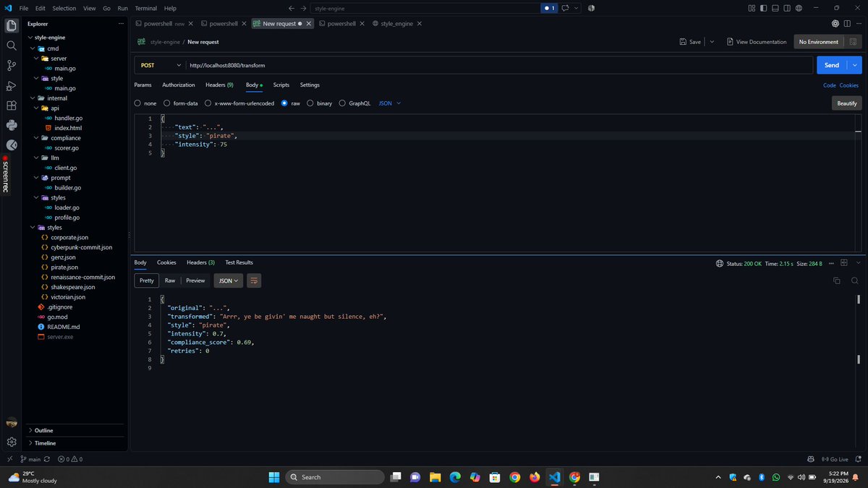This screenshot has width=868, height=488.
Task: Open the Extensions view
Action: tap(12, 106)
